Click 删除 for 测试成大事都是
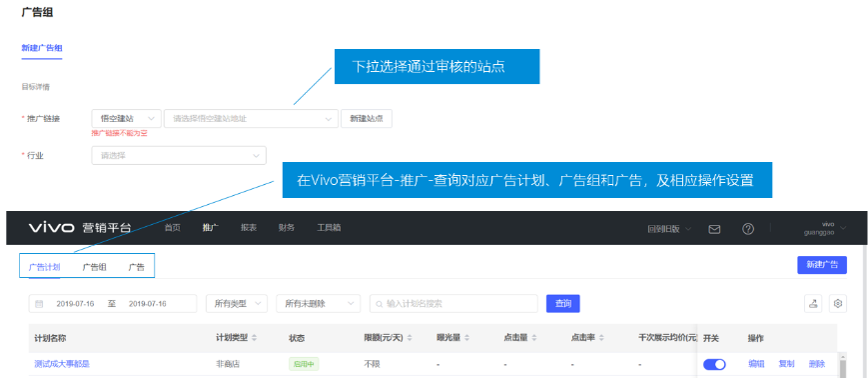This screenshot has height=392, width=868. pyautogui.click(x=816, y=364)
